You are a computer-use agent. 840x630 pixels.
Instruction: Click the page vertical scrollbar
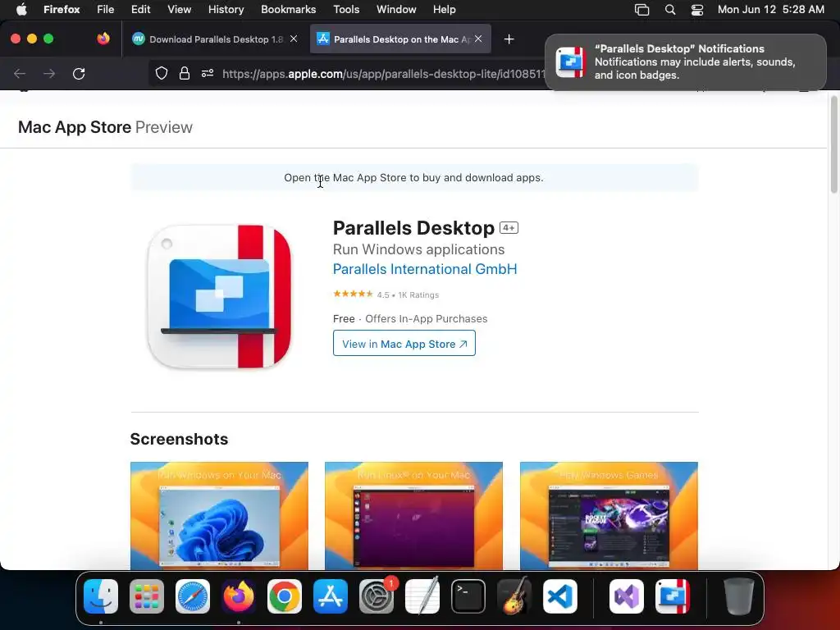click(833, 144)
